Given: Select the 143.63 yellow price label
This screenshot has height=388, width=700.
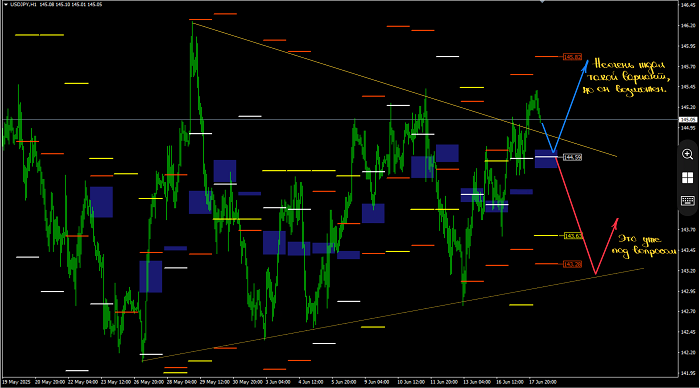Looking at the screenshot, I should click(573, 236).
